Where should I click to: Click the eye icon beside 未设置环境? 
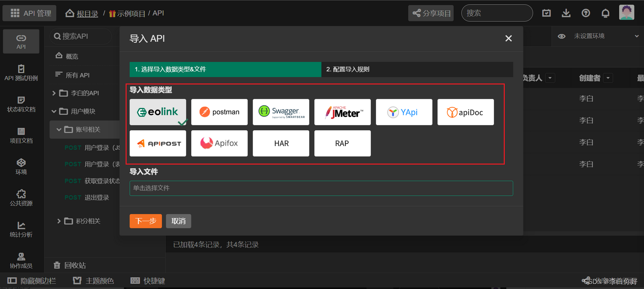[x=561, y=36]
